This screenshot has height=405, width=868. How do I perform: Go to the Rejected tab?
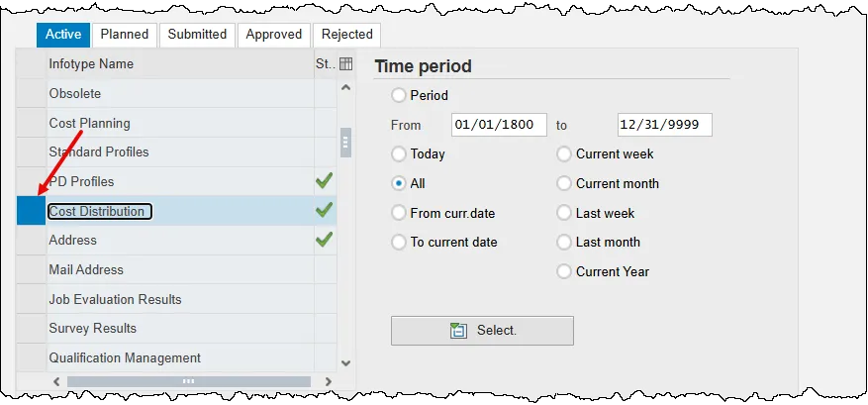[346, 35]
